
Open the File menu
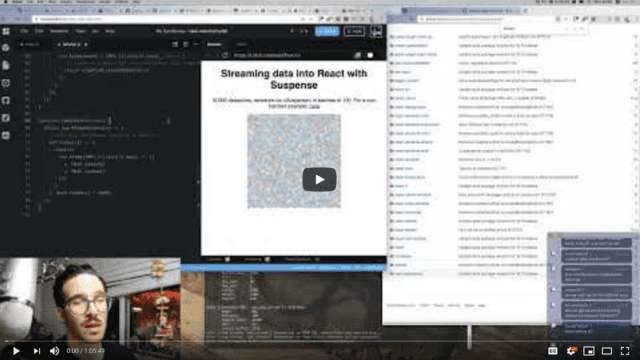[x=24, y=31]
